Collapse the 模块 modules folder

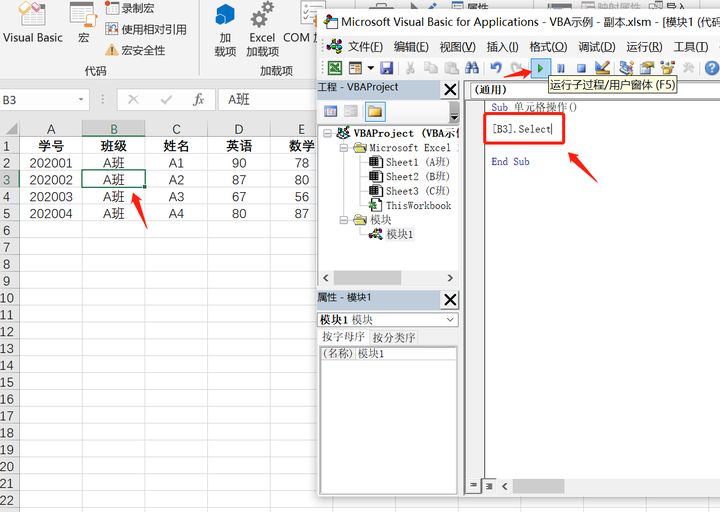tap(343, 220)
